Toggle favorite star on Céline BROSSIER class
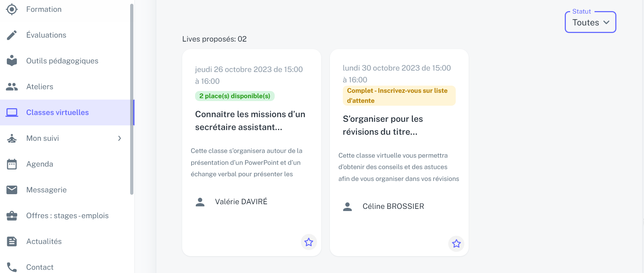This screenshot has height=273, width=644. point(456,244)
